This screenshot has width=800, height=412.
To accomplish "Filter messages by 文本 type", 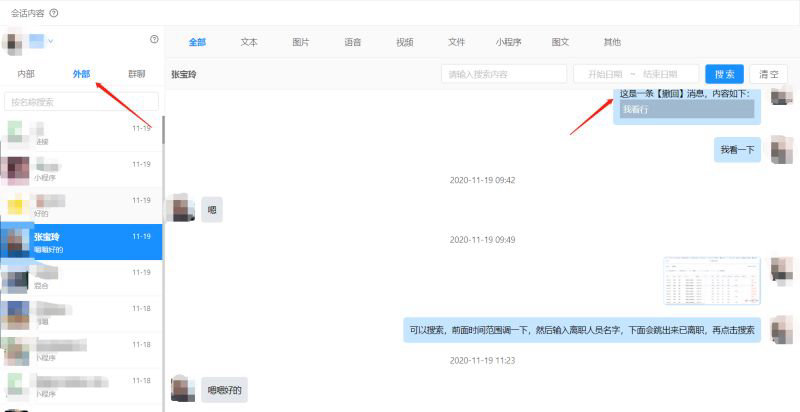I will click(x=249, y=42).
